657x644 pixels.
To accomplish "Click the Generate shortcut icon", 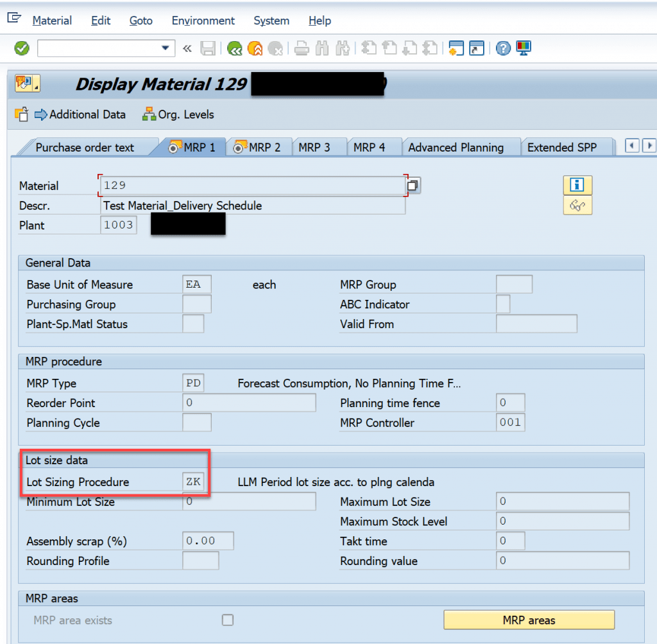I will 477,48.
